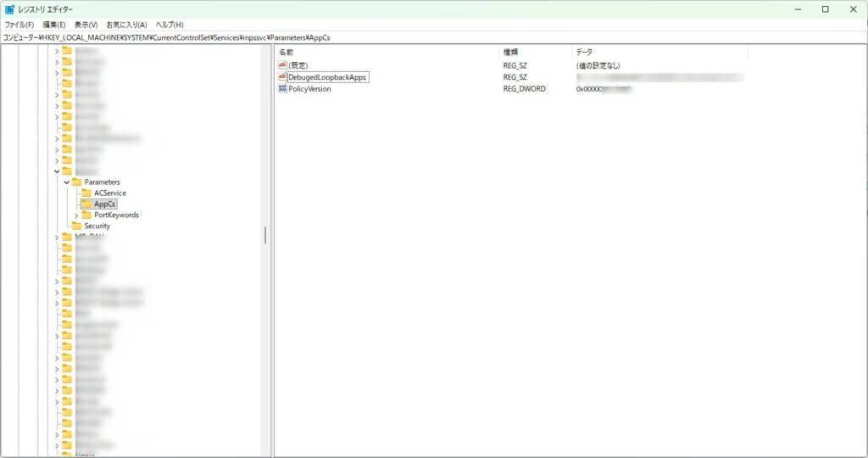Click the ACService folder icon
The height and width of the screenshot is (458, 868).
click(86, 193)
